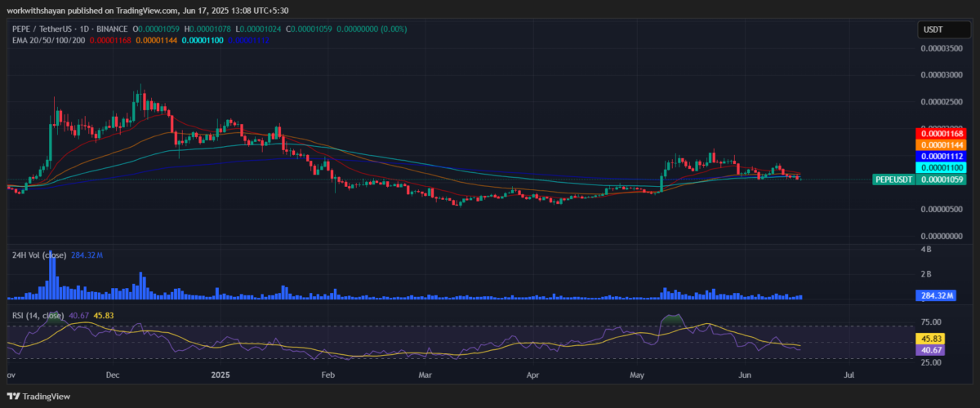The width and height of the screenshot is (980, 408).
Task: Click the 0.00000500 price scale label
Action: [x=942, y=209]
